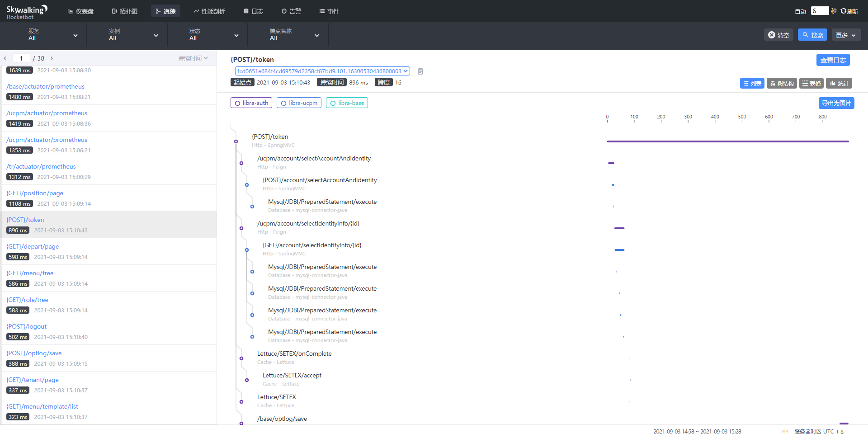Viewport: 868px width, 438px height.
Task: Switch to list view
Action: (x=752, y=84)
